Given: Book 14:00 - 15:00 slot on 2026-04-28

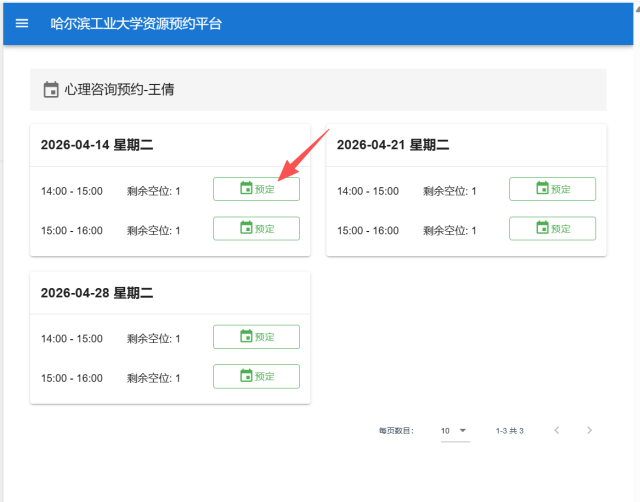Looking at the screenshot, I should 256,337.
